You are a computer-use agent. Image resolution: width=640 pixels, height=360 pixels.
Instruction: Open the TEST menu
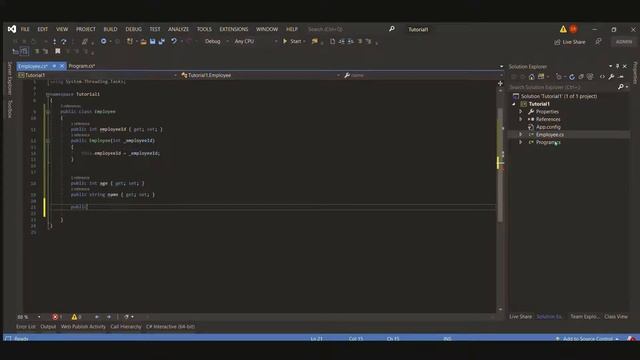pos(155,29)
